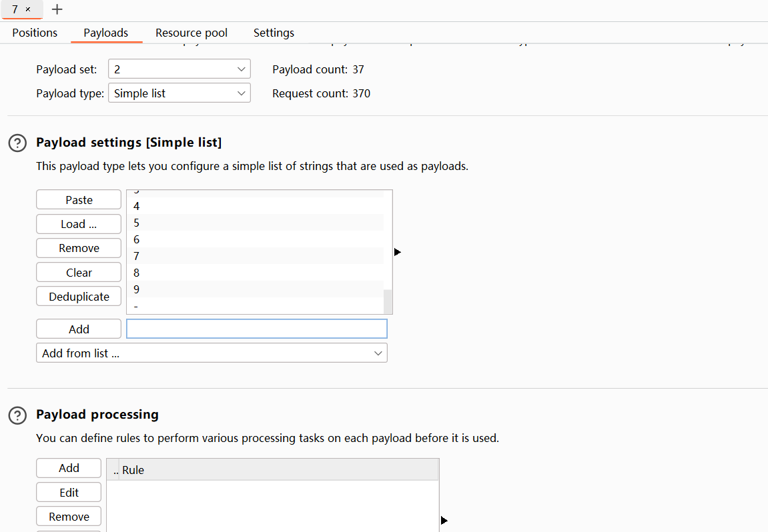The image size is (768, 532).
Task: Switch to the Resource pool tab
Action: pyautogui.click(x=191, y=33)
